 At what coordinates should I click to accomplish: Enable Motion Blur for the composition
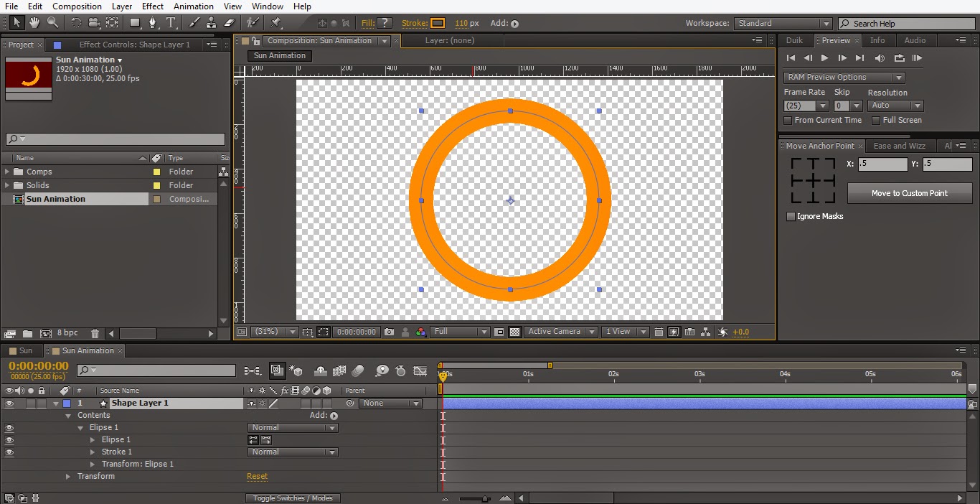coord(357,371)
